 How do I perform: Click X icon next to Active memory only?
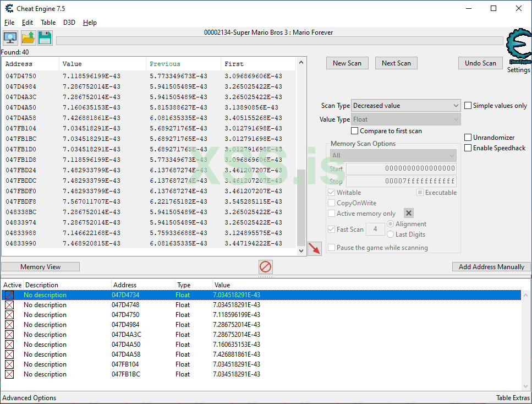[x=409, y=213]
